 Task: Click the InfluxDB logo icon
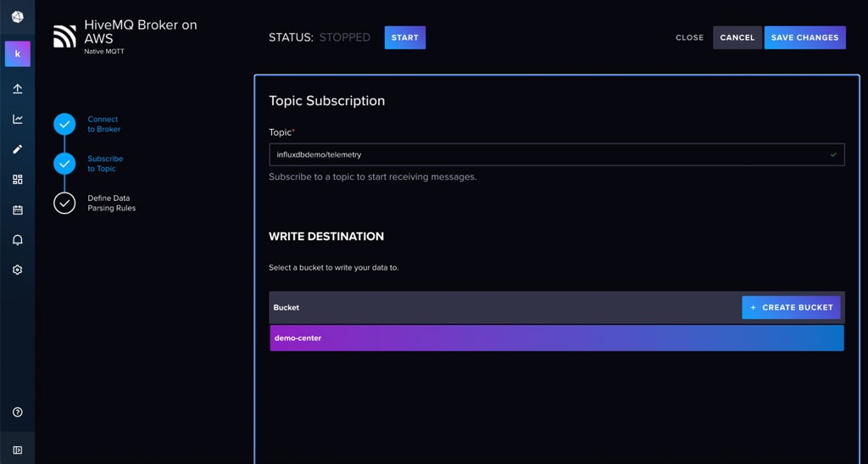pos(17,17)
